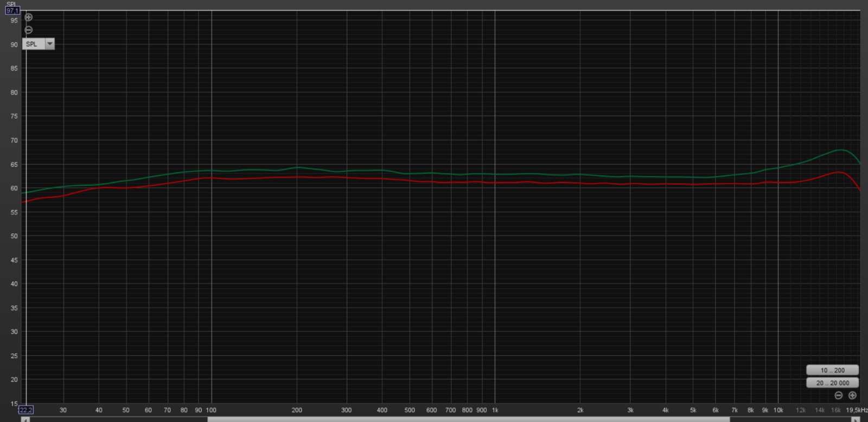
Task: Click the empty scrollbar track left of thumb
Action: point(117,419)
